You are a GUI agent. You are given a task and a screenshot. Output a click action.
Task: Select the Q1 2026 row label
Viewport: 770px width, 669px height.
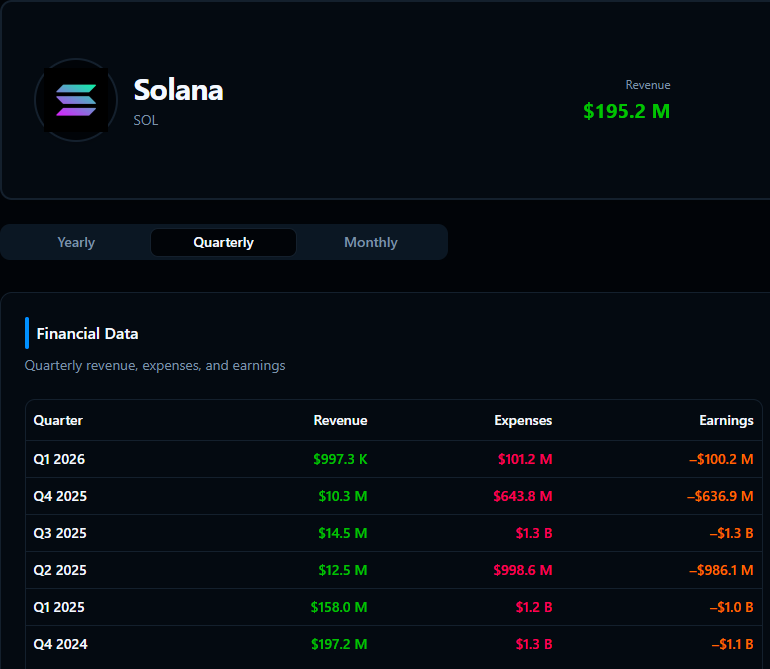click(59, 459)
